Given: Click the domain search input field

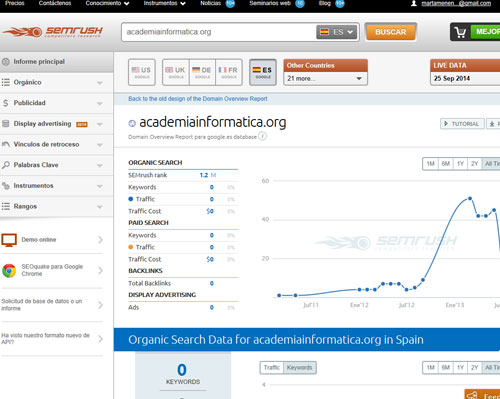Looking at the screenshot, I should [218, 32].
